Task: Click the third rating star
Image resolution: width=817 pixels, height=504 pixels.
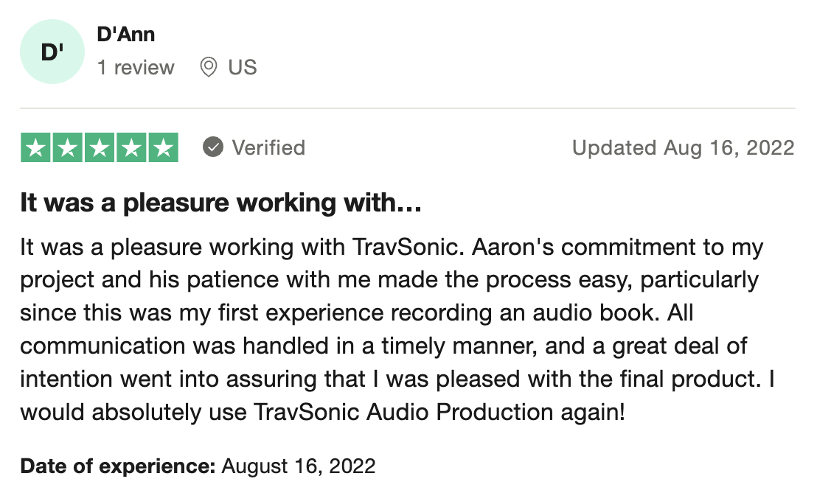Action: point(100,148)
